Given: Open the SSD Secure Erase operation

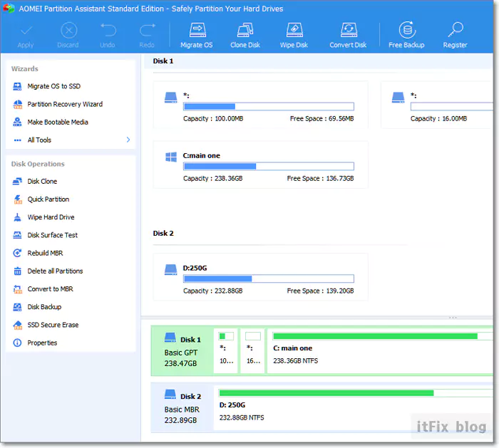Looking at the screenshot, I should pos(53,325).
